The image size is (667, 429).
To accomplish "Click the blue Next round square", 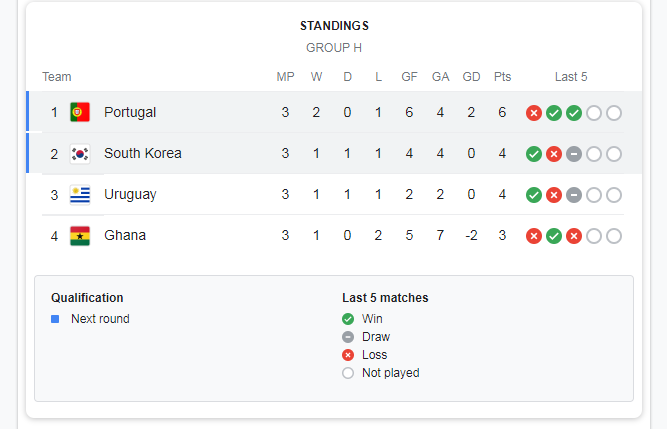I will 55,319.
